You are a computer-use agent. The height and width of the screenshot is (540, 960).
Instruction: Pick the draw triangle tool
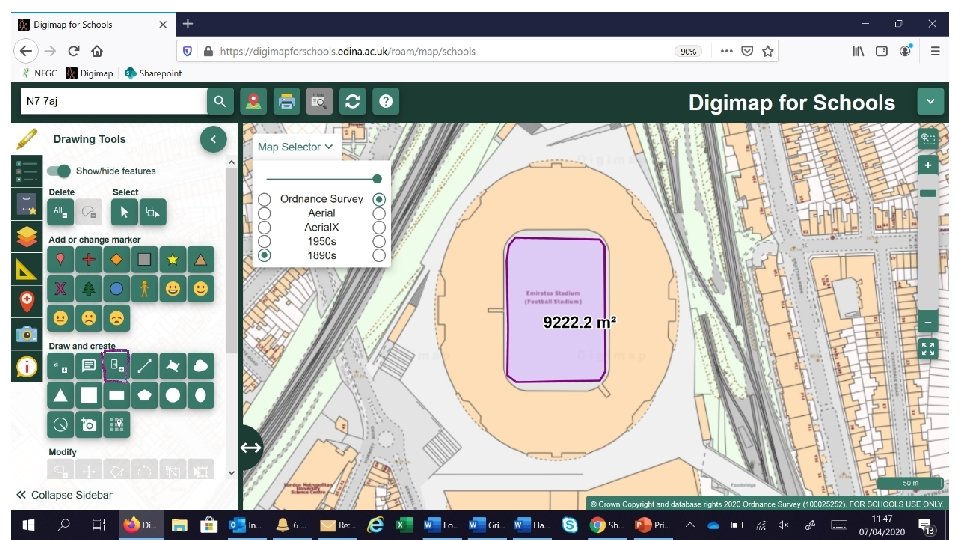60,396
